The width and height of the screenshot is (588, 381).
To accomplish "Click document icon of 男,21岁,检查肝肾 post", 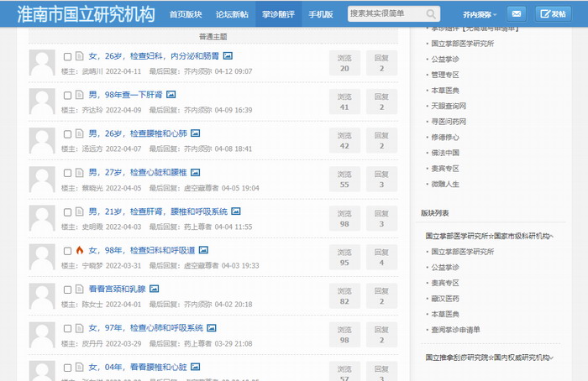I will 79,211.
